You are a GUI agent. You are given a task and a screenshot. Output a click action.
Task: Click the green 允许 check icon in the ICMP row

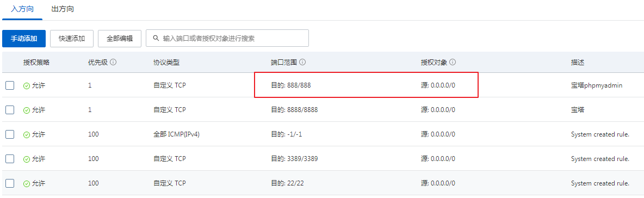[27, 134]
